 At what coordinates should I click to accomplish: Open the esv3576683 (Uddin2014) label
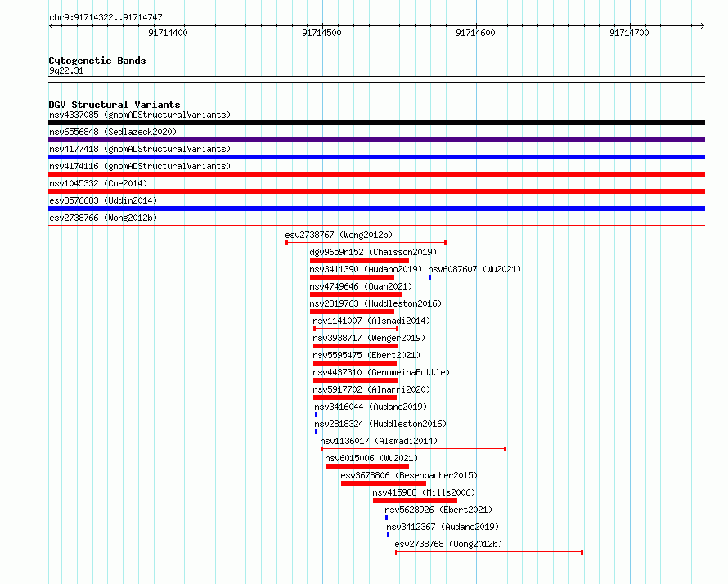pos(103,200)
